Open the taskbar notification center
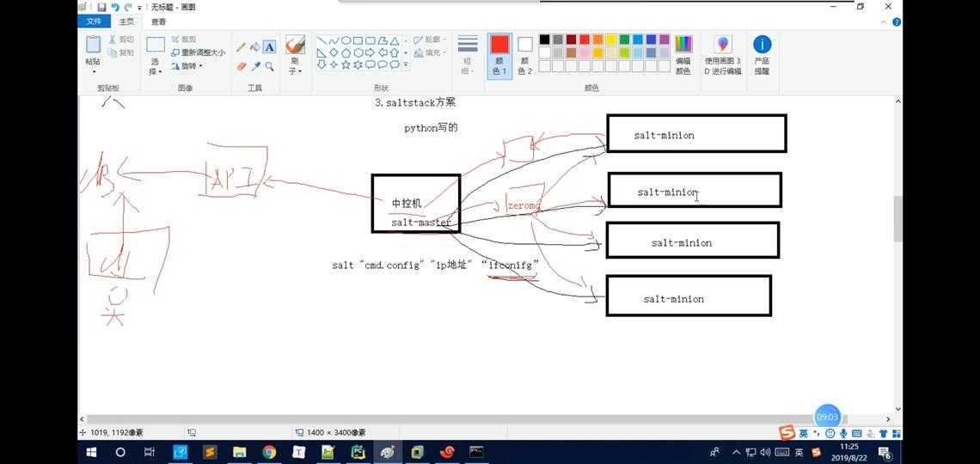 [x=885, y=452]
